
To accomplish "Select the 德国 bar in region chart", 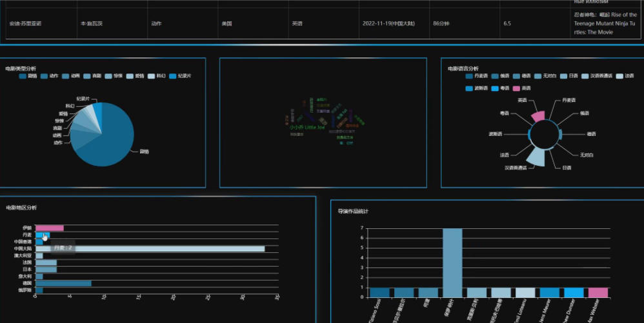I will (63, 283).
